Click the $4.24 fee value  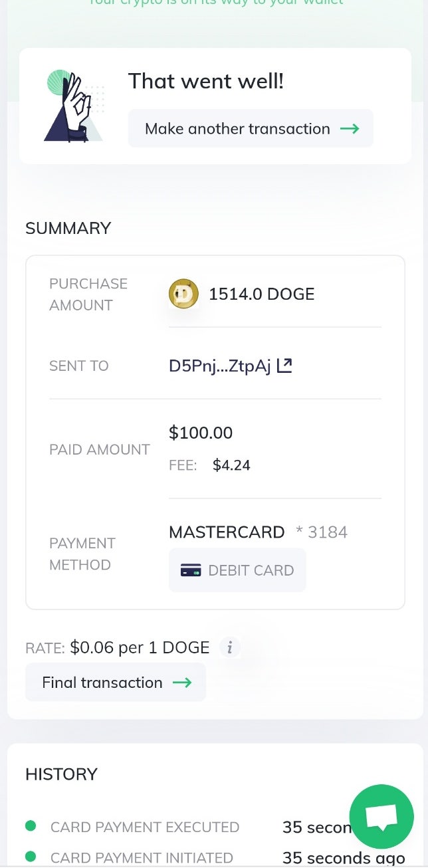click(231, 465)
